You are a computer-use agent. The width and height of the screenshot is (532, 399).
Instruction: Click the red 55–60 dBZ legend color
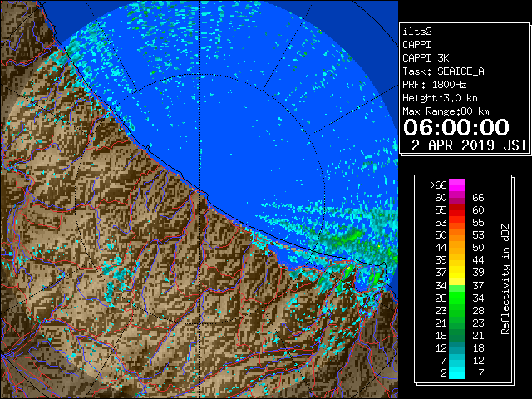[x=457, y=210]
